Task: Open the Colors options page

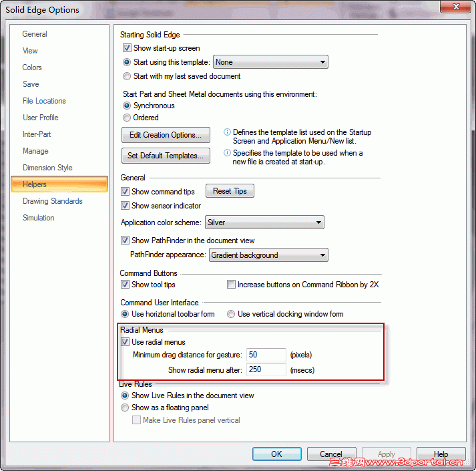Action: (32, 67)
